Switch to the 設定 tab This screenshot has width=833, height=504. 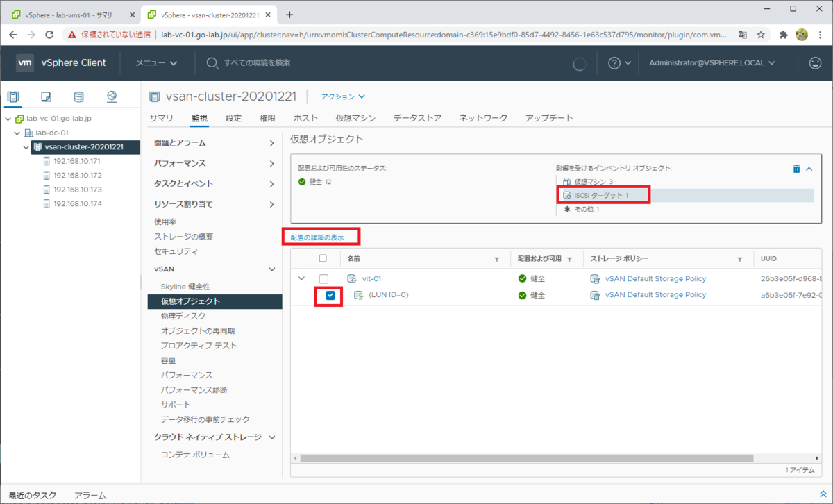point(233,118)
